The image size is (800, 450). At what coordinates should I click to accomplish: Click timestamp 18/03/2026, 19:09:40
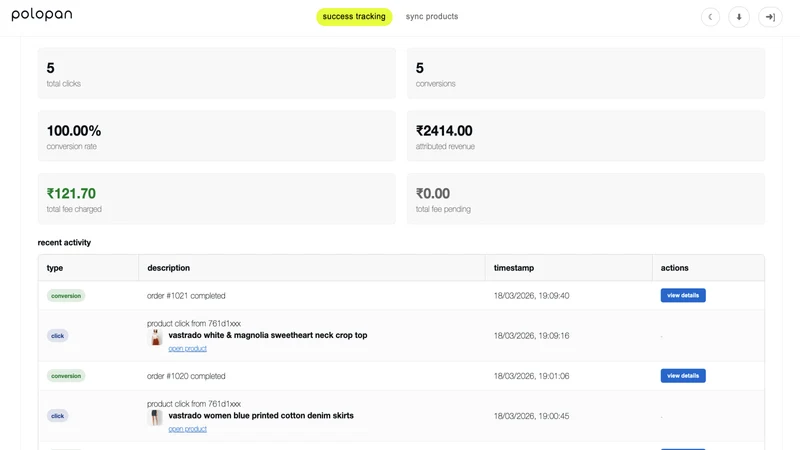(532, 296)
